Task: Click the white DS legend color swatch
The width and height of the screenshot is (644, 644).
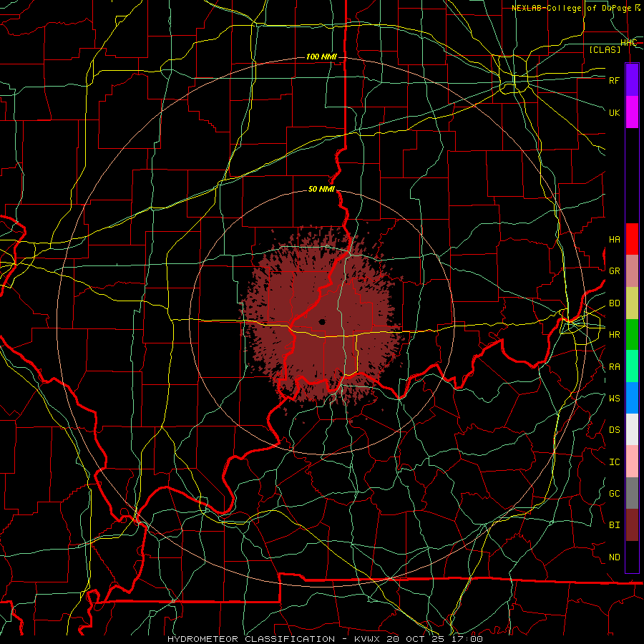Action: 632,429
